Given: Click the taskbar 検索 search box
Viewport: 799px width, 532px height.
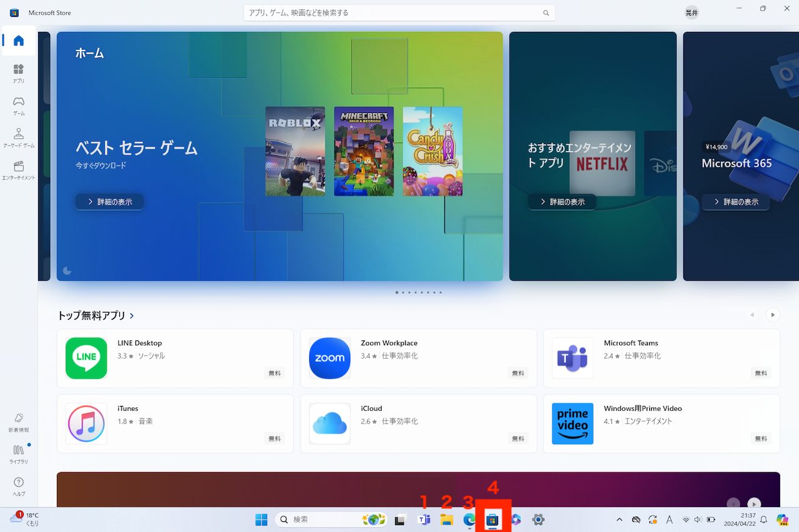Looking at the screenshot, I should pos(331,520).
